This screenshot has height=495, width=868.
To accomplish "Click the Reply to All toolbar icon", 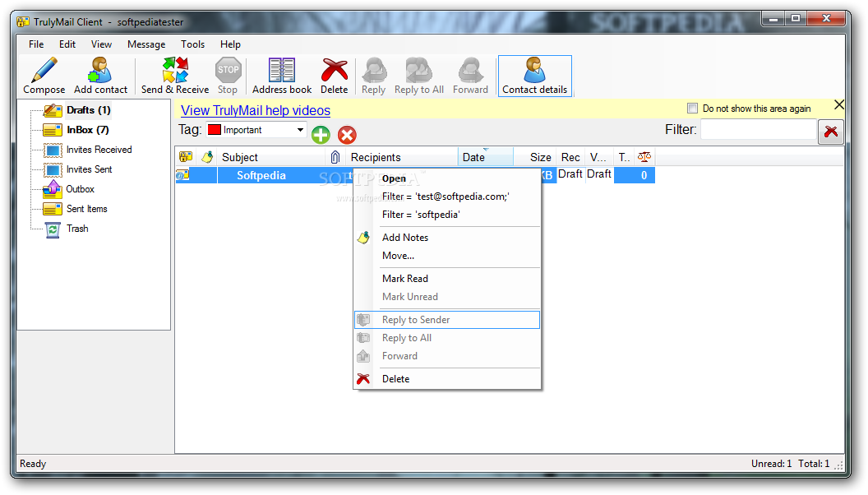I will coord(418,70).
